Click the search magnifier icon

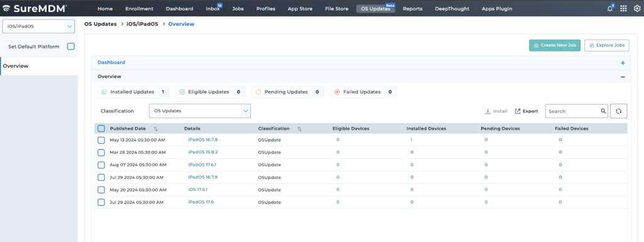603,111
